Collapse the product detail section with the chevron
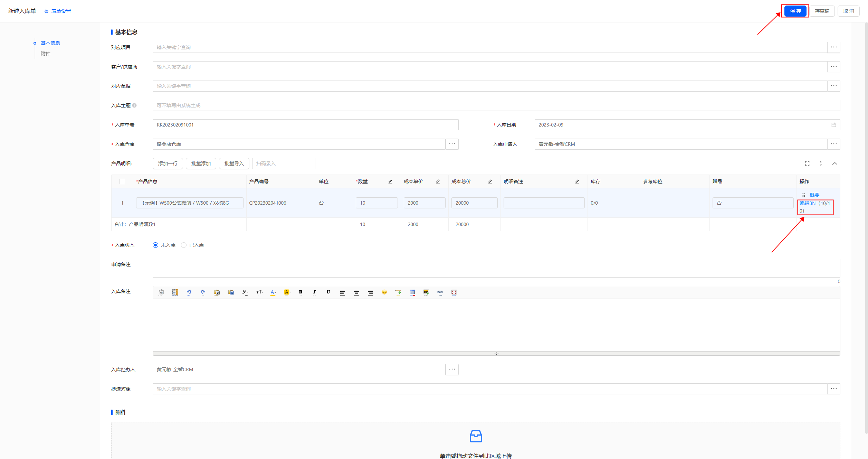Image resolution: width=868 pixels, height=459 pixels. [835, 163]
